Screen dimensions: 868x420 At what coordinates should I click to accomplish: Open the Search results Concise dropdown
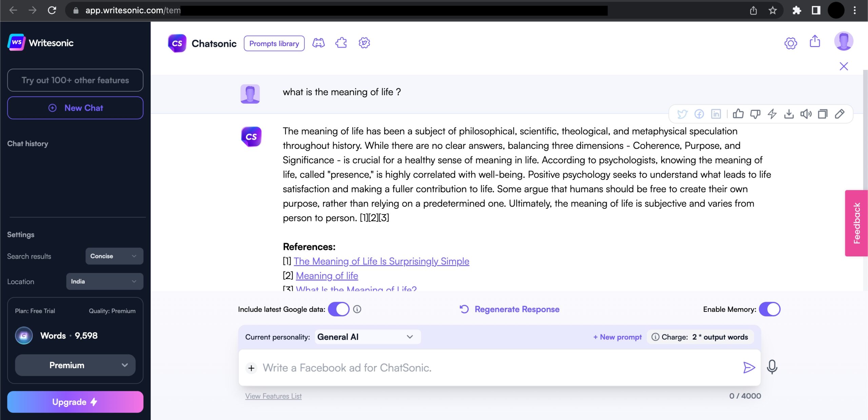coord(114,256)
